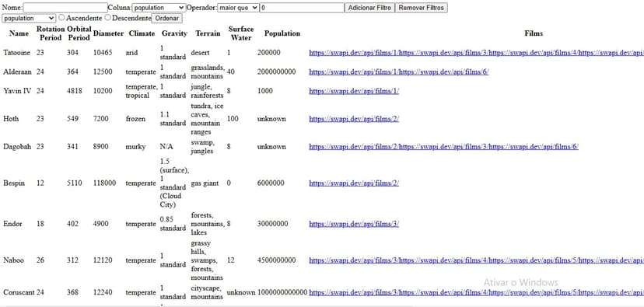Click the Rotation Period column header
644x307 pixels.
[51, 33]
